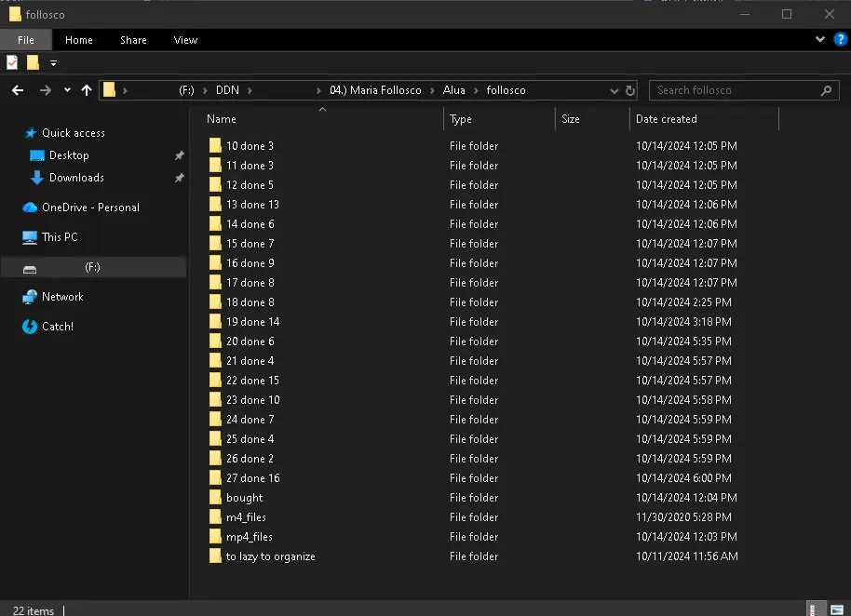Open address bar previous locations dropdown
851x616 pixels.
coord(614,90)
